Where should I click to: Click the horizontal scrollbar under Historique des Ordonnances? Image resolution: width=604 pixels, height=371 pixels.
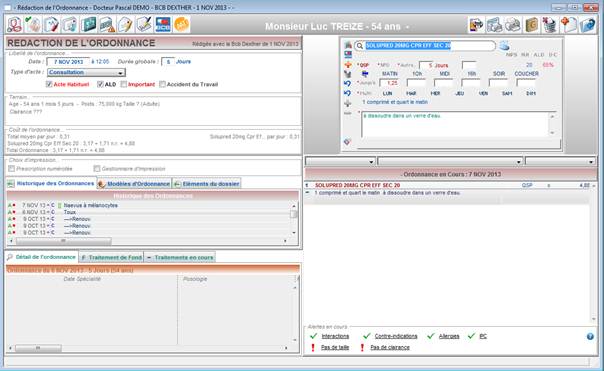click(x=149, y=241)
